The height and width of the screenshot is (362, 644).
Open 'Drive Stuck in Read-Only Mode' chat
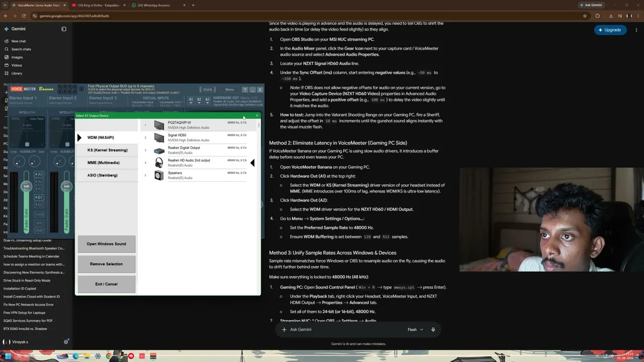point(27,281)
